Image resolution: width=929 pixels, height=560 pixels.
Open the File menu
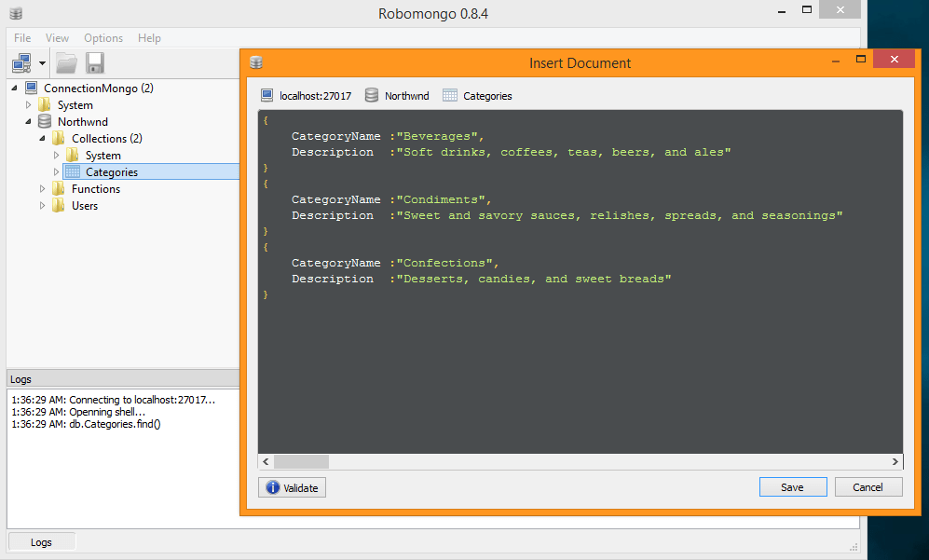pyautogui.click(x=22, y=38)
